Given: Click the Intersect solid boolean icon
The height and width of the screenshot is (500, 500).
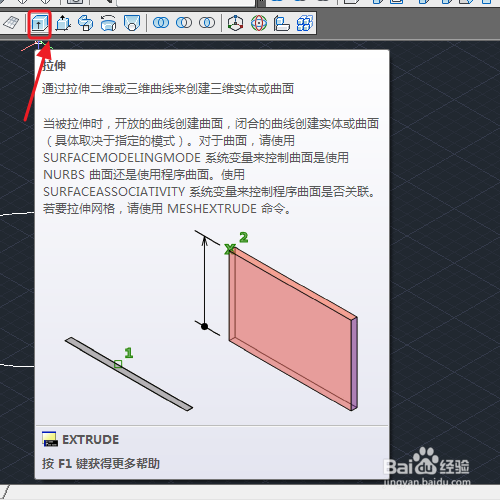Looking at the screenshot, I should pyautogui.click(x=207, y=23).
